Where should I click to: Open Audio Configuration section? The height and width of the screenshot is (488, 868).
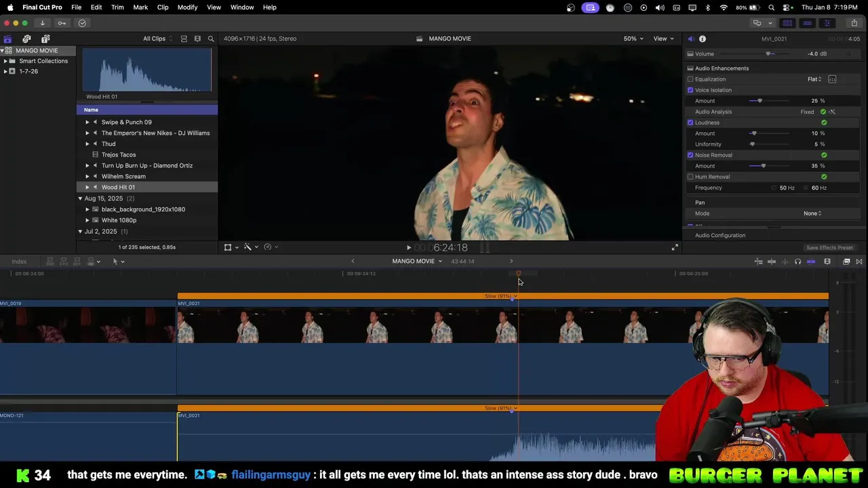[720, 235]
